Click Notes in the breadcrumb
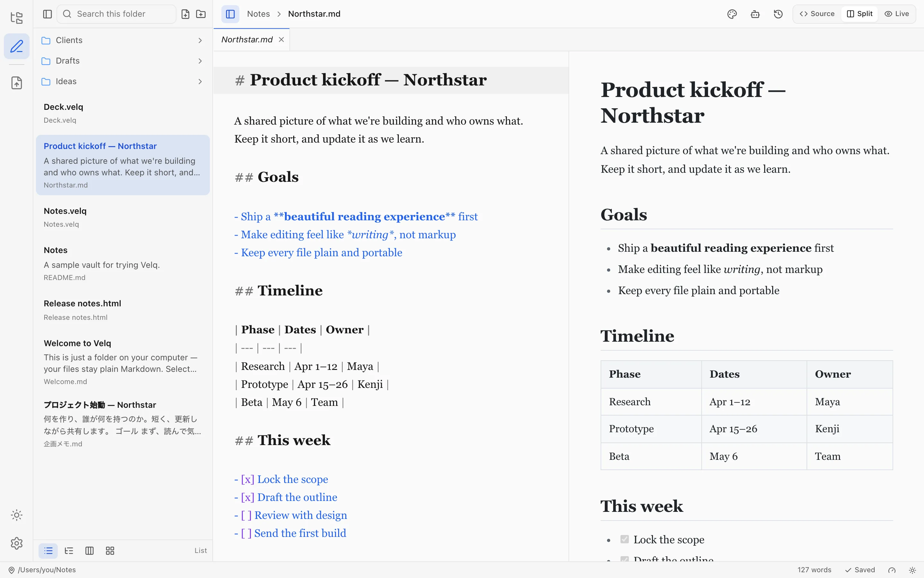The height and width of the screenshot is (578, 924). pos(259,14)
